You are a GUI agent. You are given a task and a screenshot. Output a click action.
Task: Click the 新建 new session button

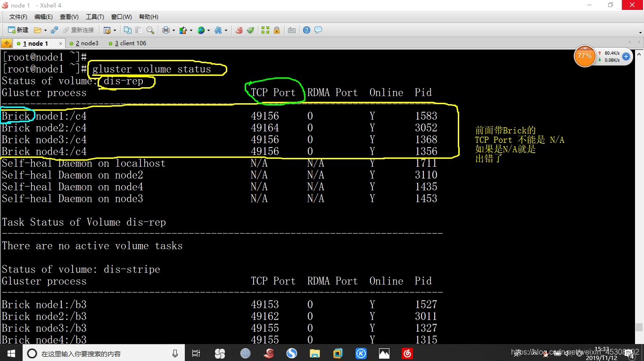18,30
